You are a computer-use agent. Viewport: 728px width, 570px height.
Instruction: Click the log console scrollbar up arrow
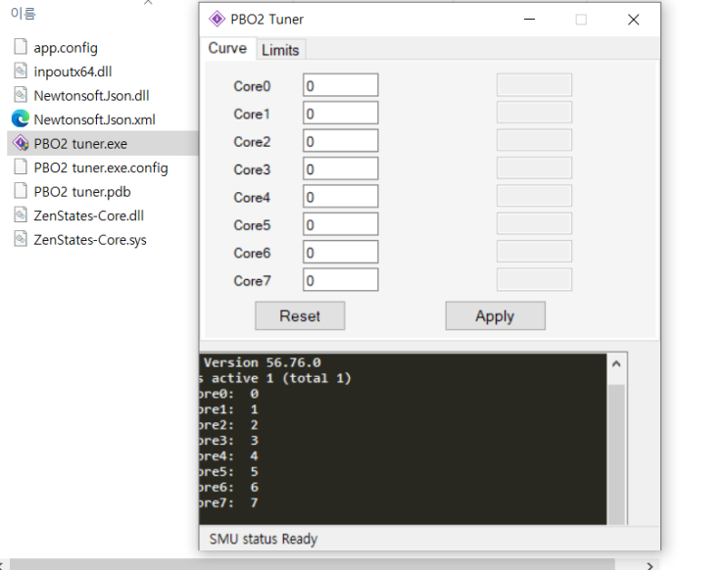(616, 364)
